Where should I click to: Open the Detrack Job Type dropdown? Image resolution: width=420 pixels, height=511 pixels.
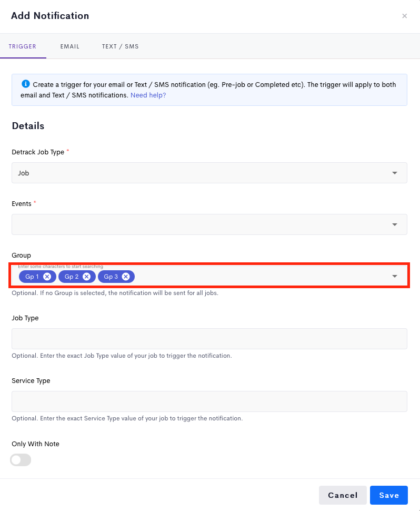coord(209,173)
